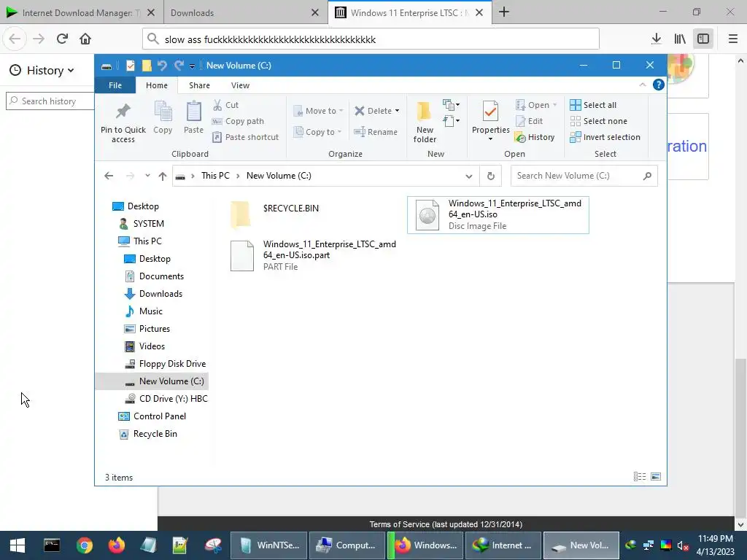Screen dimensions: 747x560
Task: Select the Disc Image File iso
Action: click(x=498, y=215)
